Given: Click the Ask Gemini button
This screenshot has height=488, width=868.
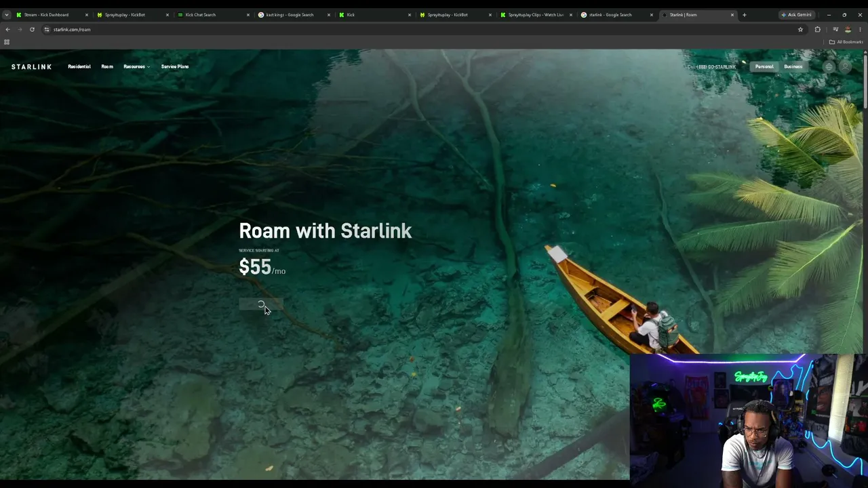Looking at the screenshot, I should [797, 15].
